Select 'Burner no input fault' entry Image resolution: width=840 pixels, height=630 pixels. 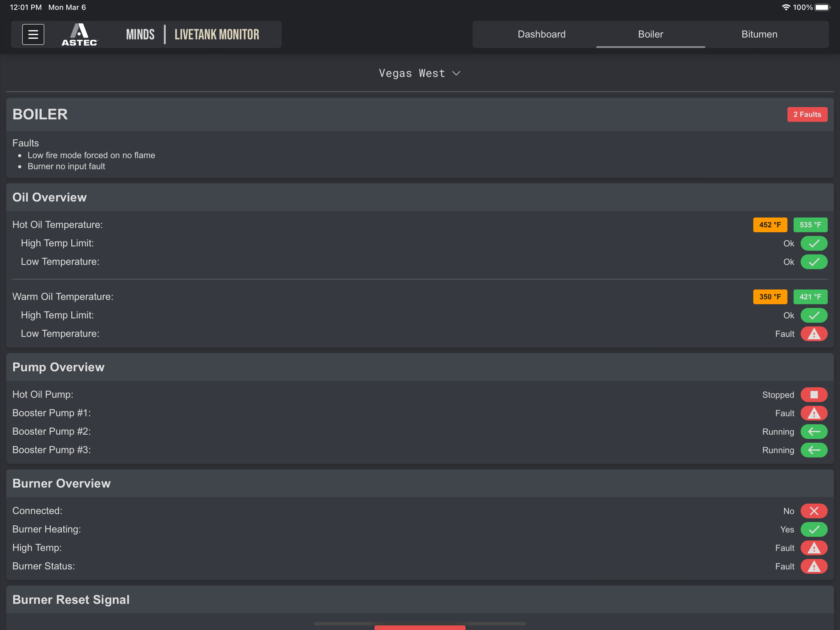[66, 166]
